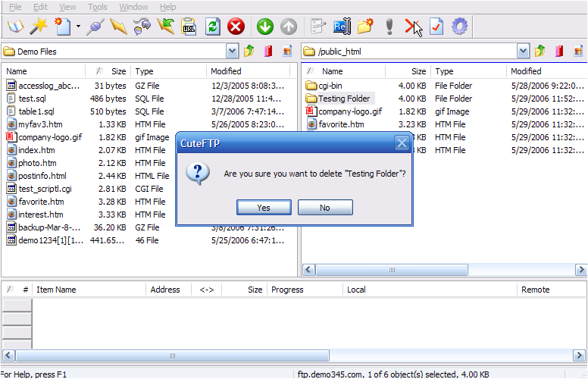Expand the New icon dropdown arrow
The width and height of the screenshot is (588, 379).
coord(78,27)
